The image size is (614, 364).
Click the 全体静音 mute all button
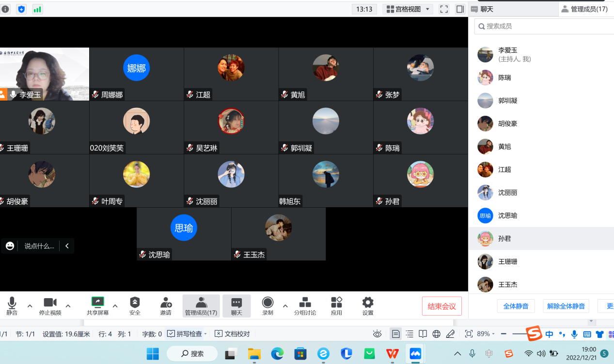(x=516, y=306)
